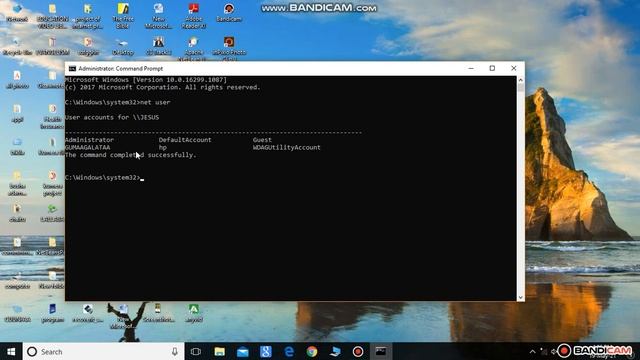Launch Microsoft Edge from the taskbar
The width and height of the screenshot is (640, 360).
(289, 351)
